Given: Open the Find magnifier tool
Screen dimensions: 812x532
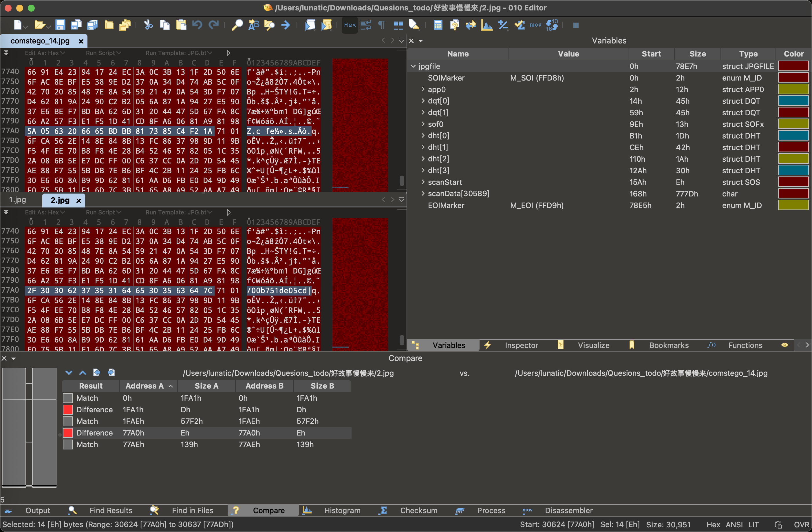Looking at the screenshot, I should (237, 25).
